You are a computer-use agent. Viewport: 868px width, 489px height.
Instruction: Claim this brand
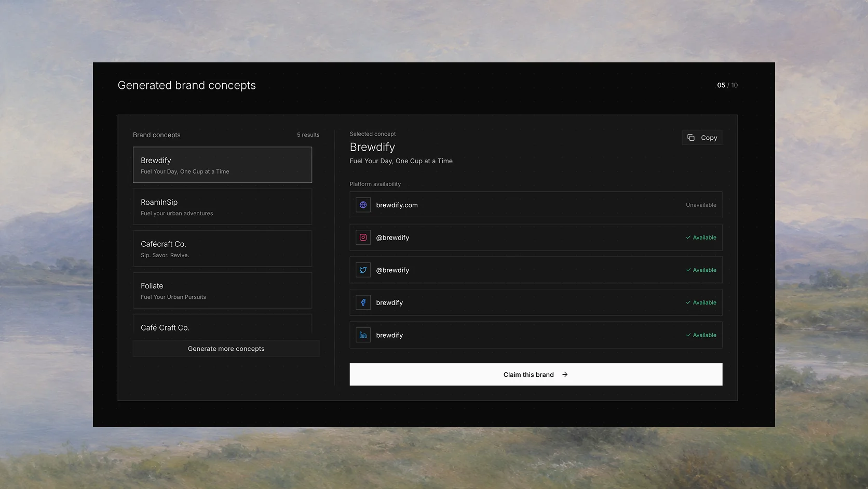click(x=536, y=375)
